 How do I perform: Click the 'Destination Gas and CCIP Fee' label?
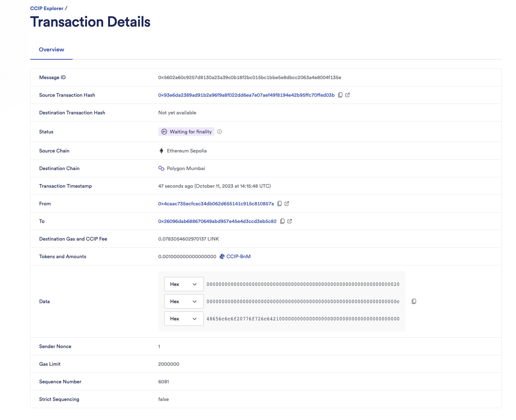pyautogui.click(x=73, y=239)
